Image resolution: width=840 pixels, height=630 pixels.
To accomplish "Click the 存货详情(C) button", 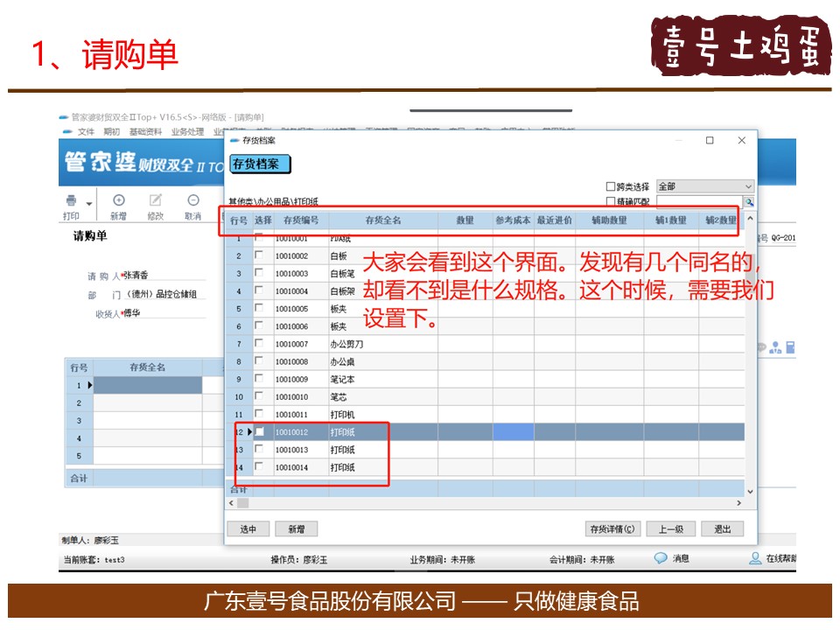I will [x=612, y=529].
